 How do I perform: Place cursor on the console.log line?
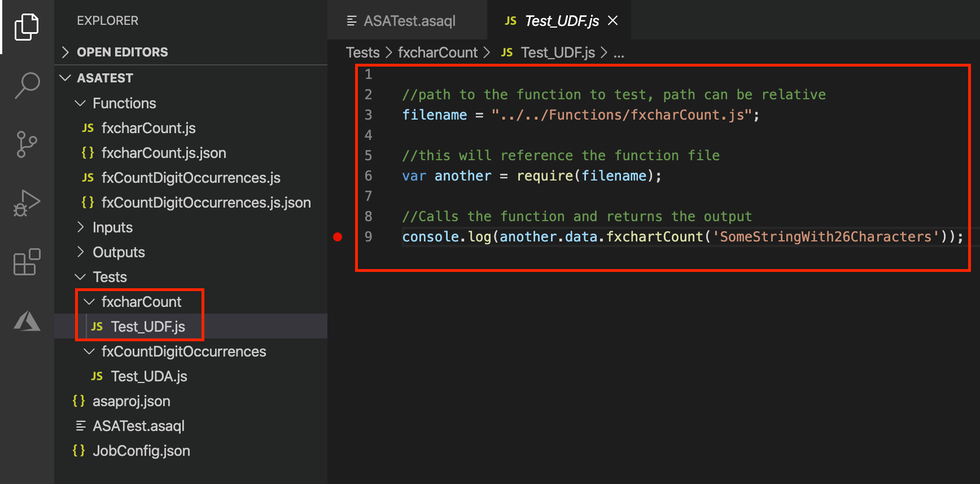(683, 237)
